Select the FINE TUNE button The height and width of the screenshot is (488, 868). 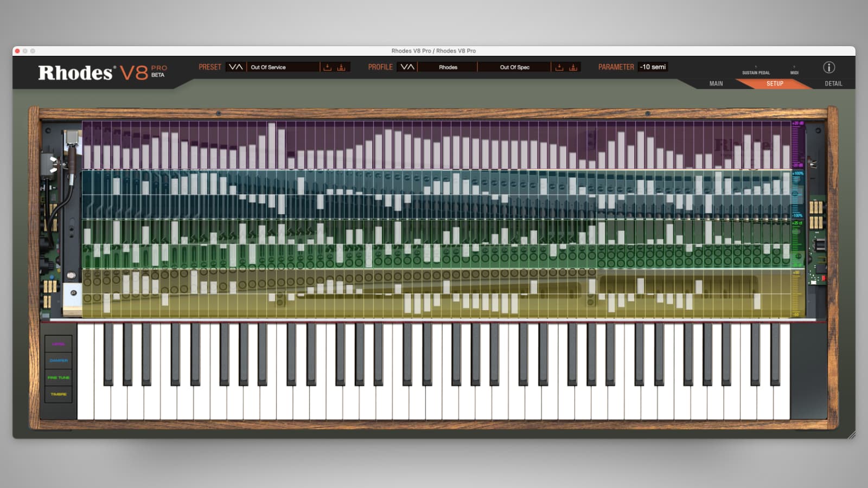point(59,377)
